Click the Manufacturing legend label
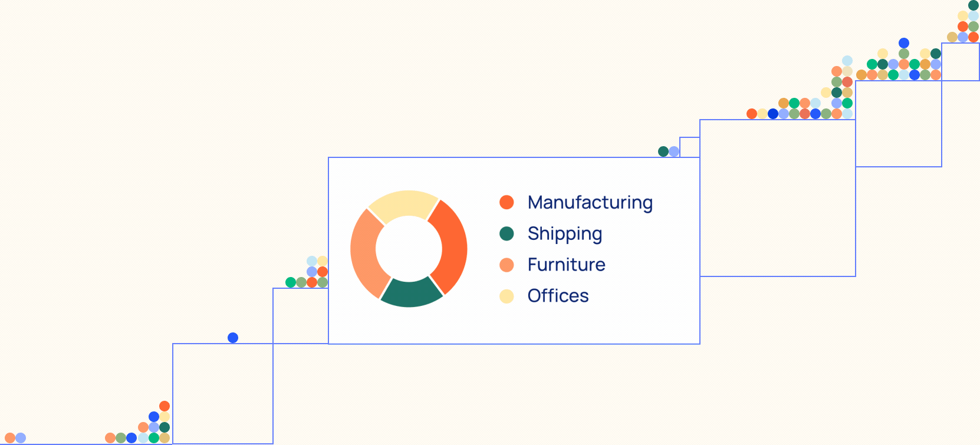The width and height of the screenshot is (980, 445). 590,202
